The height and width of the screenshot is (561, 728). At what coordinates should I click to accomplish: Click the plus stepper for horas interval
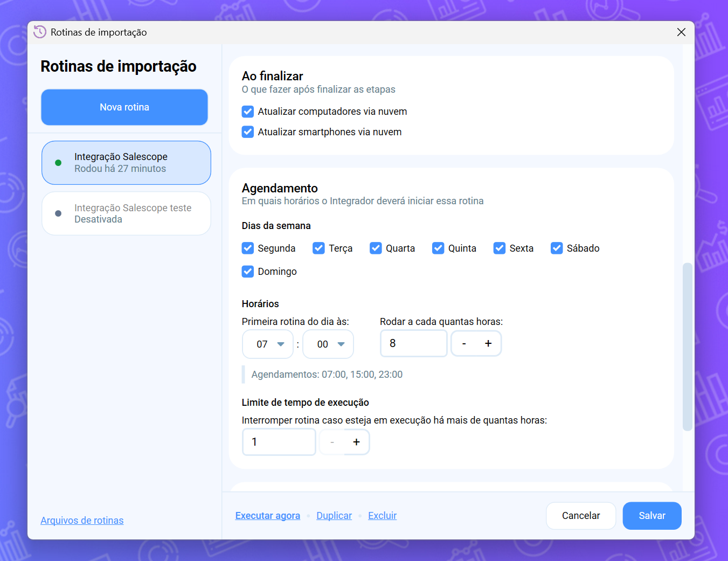tap(488, 343)
